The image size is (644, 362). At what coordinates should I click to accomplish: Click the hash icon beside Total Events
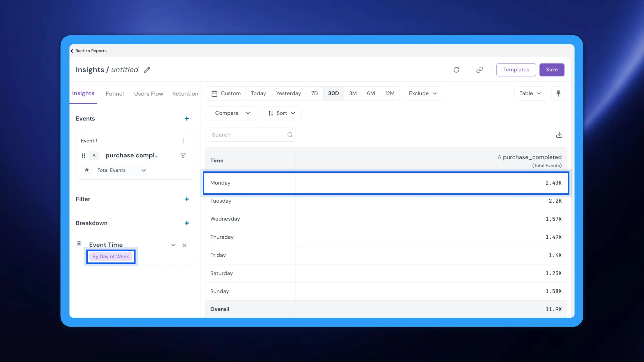click(x=87, y=170)
